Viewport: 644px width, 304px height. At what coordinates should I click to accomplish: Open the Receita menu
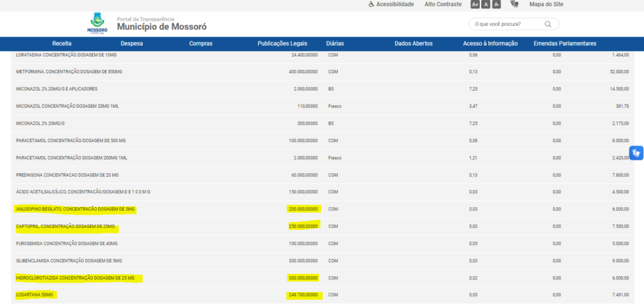click(62, 43)
